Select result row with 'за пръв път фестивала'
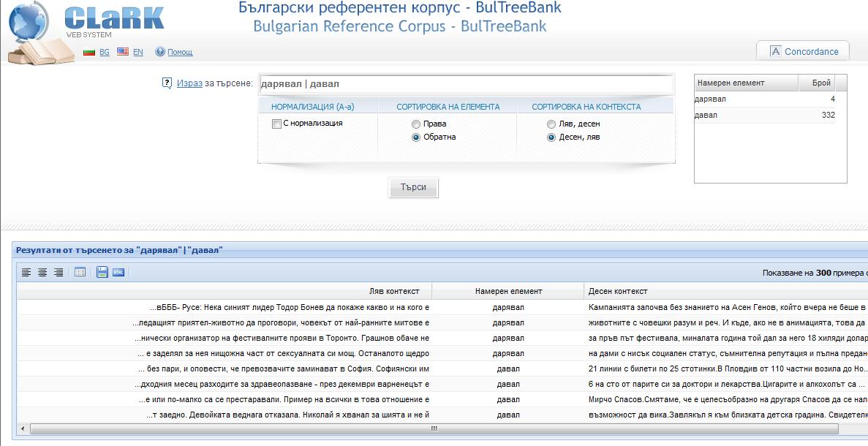This screenshot has width=868, height=446. coord(442,338)
